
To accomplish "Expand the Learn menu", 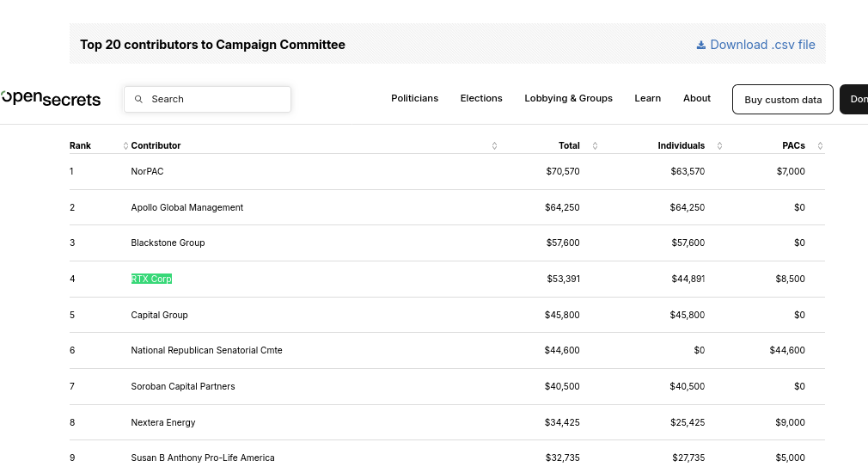I will click(648, 98).
